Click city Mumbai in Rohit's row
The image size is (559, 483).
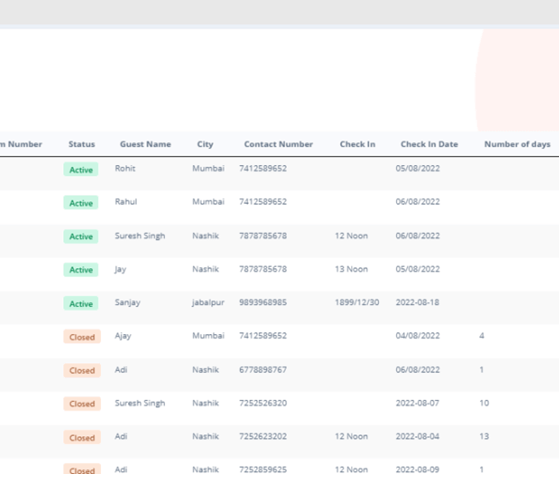point(208,168)
